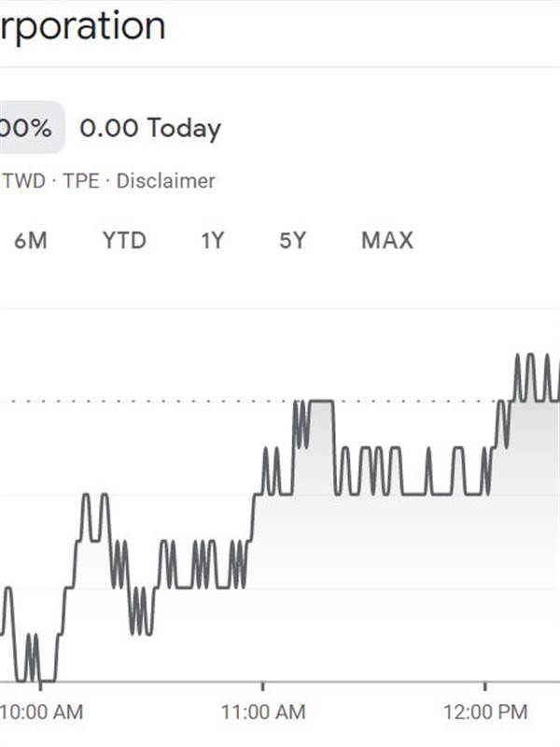This screenshot has width=560, height=747.
Task: Select the 1Y time range tab
Action: 213,240
